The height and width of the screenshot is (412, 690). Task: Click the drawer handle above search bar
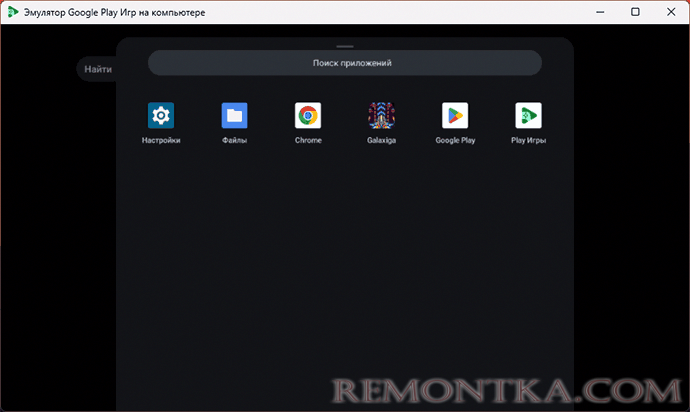tap(345, 46)
